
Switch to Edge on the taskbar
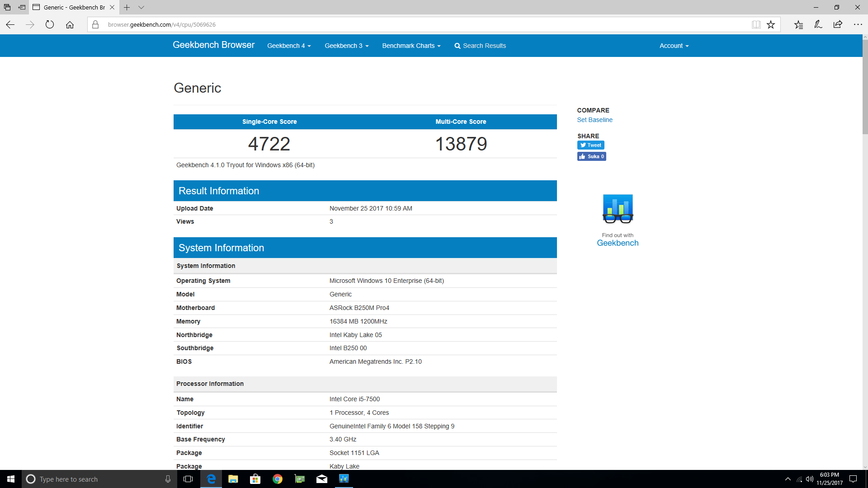click(x=211, y=479)
